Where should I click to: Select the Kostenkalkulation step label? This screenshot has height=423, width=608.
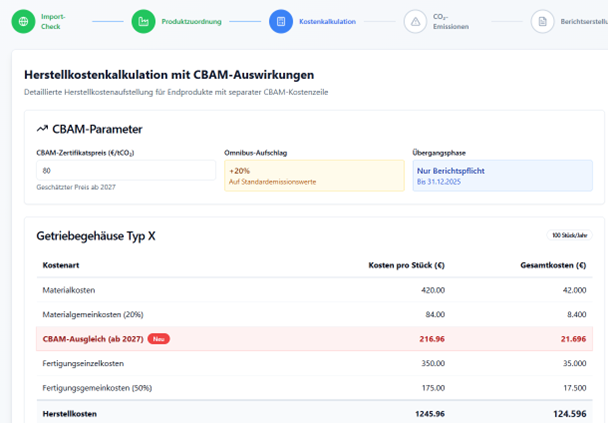[327, 21]
